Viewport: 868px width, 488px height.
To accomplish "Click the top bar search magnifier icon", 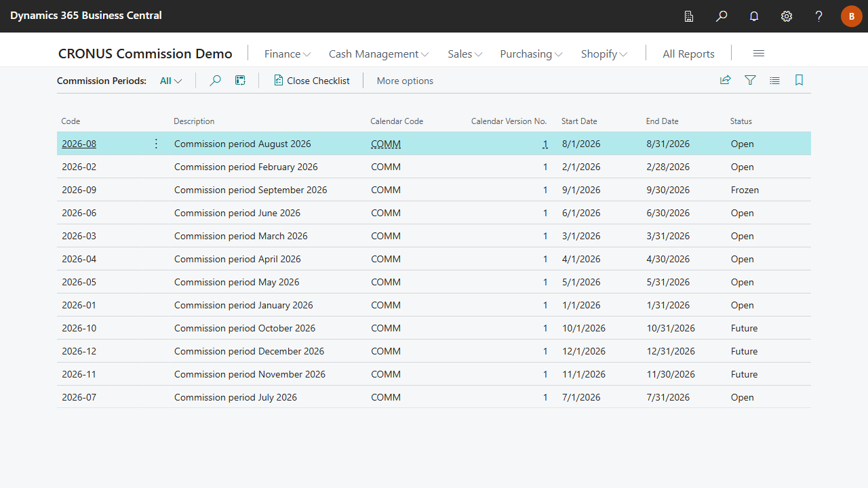I will (722, 16).
